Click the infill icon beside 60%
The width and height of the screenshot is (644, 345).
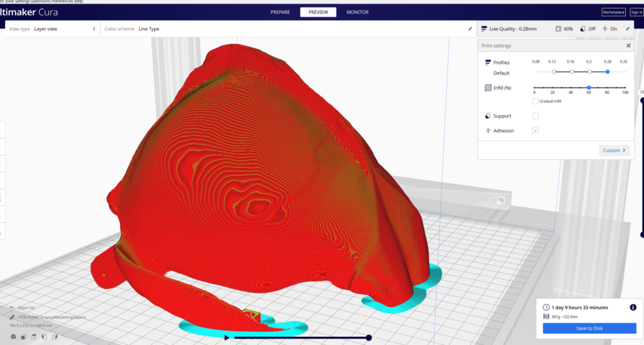tap(558, 29)
